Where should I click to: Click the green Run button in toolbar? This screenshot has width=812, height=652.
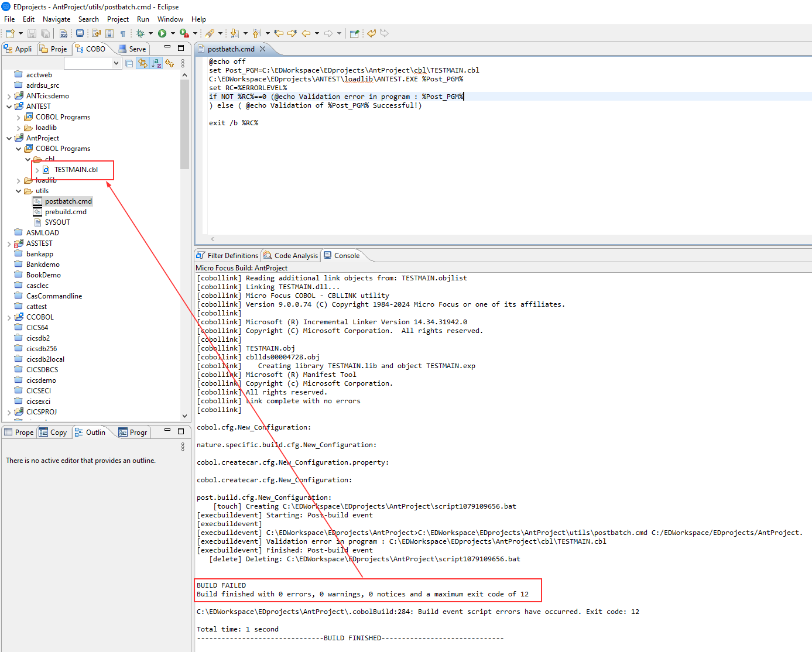pos(162,33)
